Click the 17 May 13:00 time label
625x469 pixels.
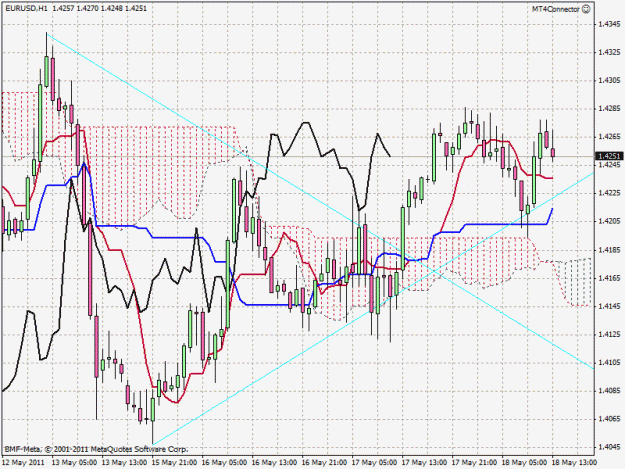pos(425,462)
